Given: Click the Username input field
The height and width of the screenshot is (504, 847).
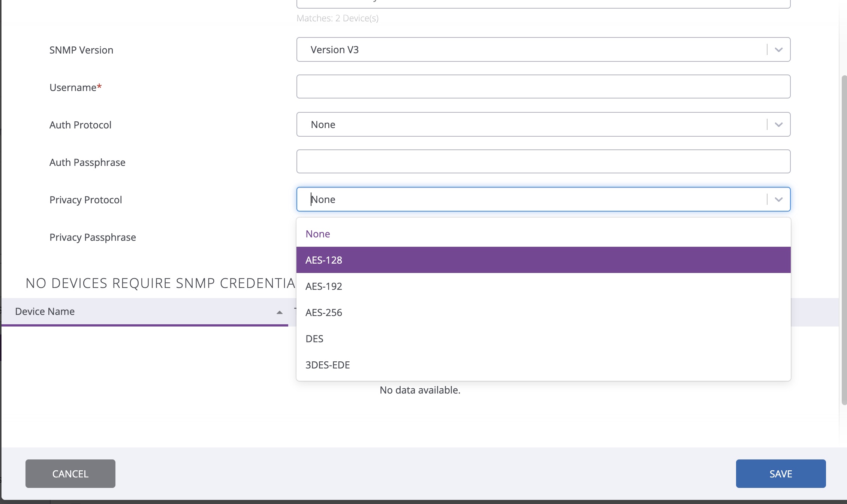Looking at the screenshot, I should [543, 87].
